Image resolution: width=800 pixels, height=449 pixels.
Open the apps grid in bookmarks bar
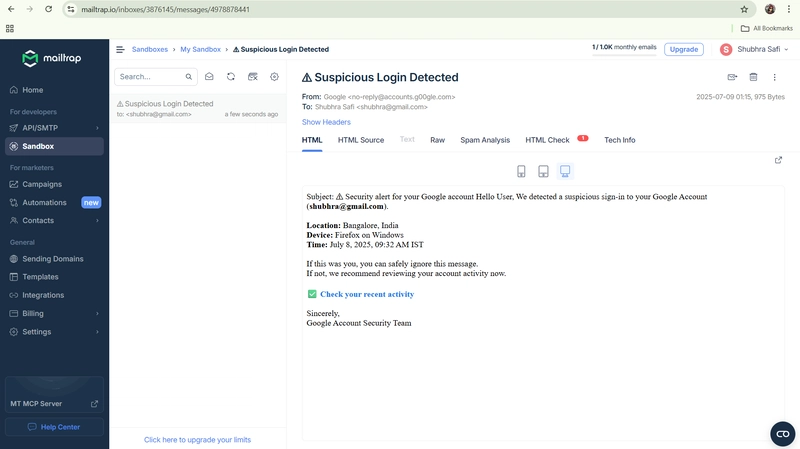click(10, 29)
